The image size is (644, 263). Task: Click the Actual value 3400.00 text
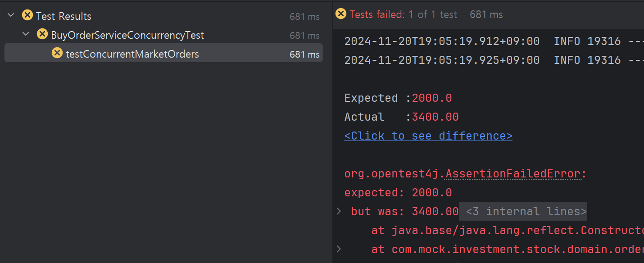tap(435, 117)
